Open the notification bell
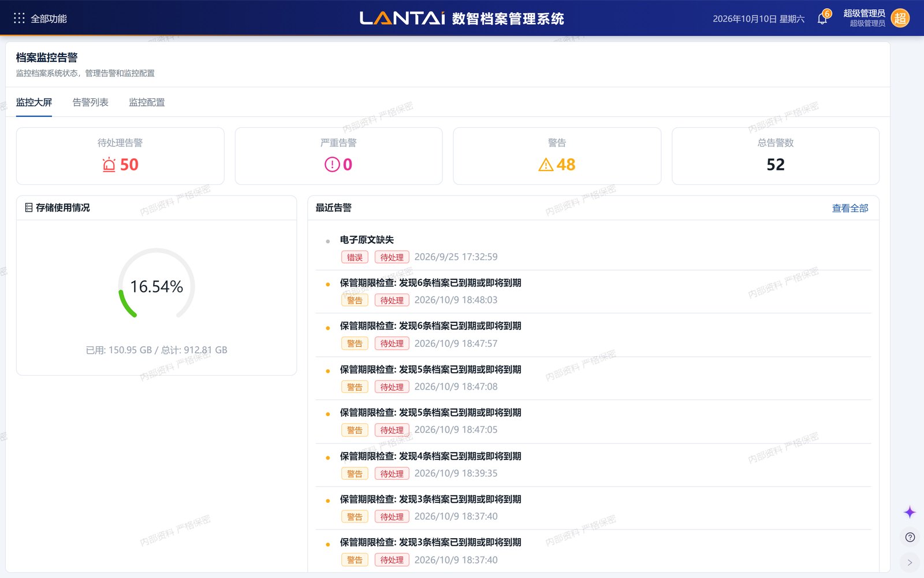 pos(822,18)
